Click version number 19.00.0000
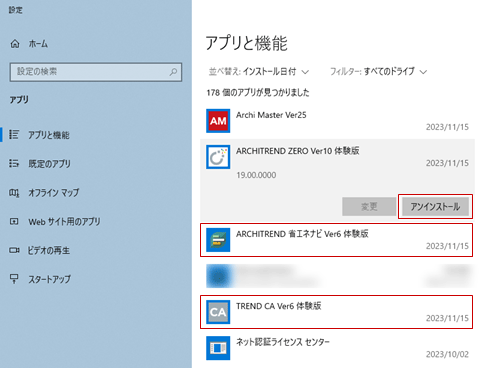The width and height of the screenshot is (494, 368). pyautogui.click(x=256, y=175)
